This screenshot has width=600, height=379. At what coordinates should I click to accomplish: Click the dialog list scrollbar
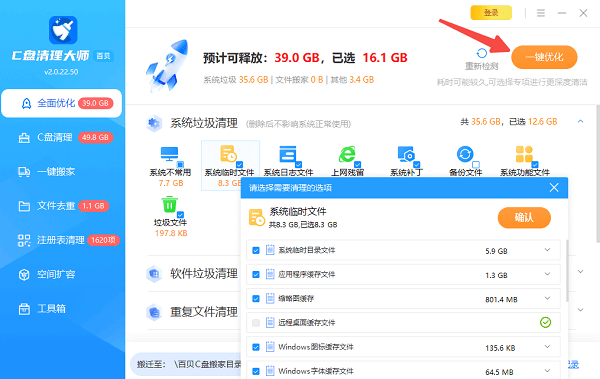point(567,270)
